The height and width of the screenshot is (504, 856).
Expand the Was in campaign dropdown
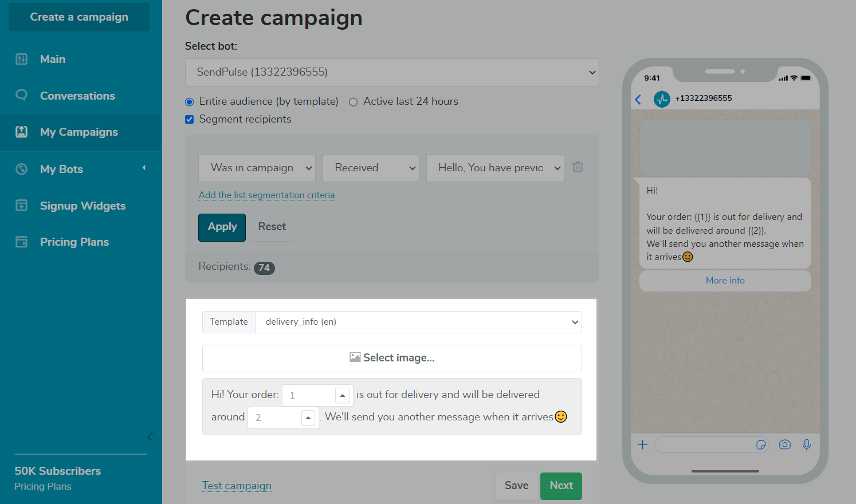pos(257,168)
